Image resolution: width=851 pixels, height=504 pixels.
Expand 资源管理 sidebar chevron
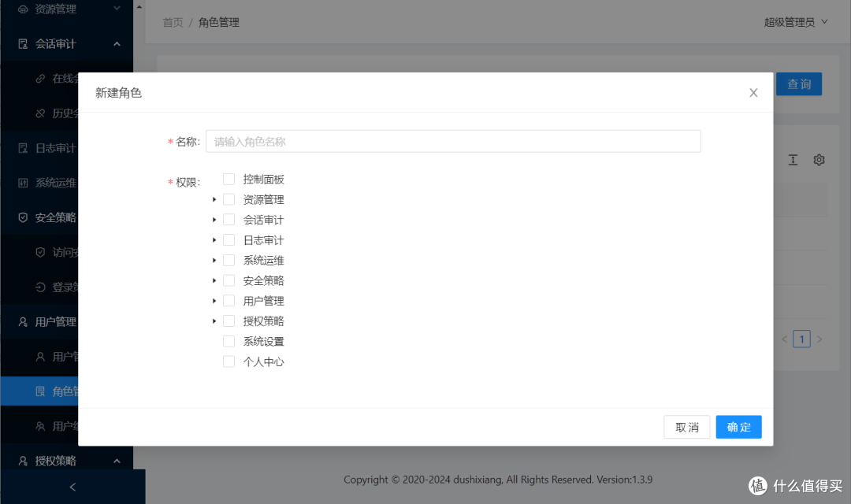(117, 8)
